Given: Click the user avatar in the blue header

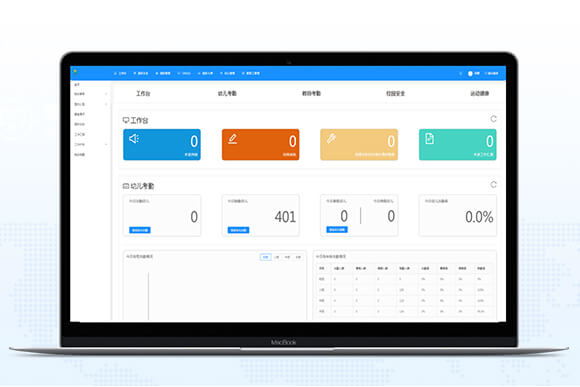Looking at the screenshot, I should [x=470, y=73].
